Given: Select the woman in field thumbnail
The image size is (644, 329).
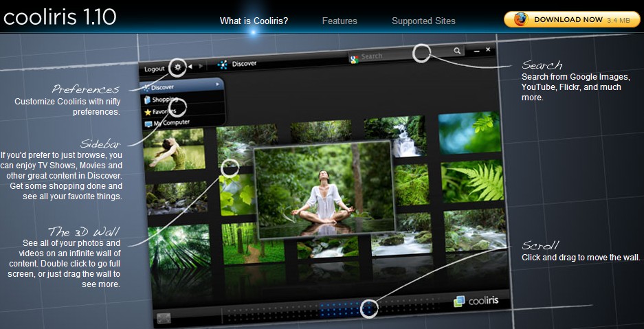Looking at the screenshot, I should pos(175,149).
